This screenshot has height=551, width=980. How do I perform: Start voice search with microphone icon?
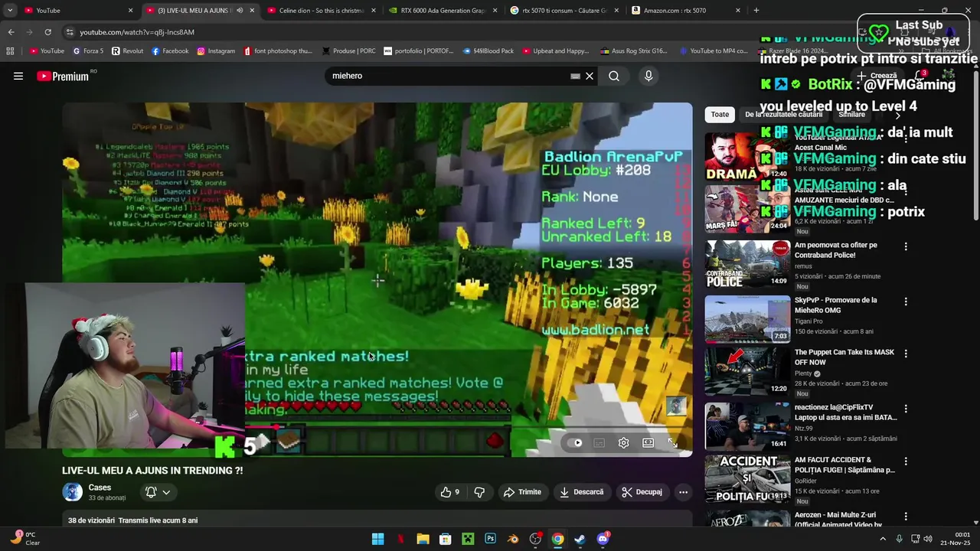tap(648, 76)
